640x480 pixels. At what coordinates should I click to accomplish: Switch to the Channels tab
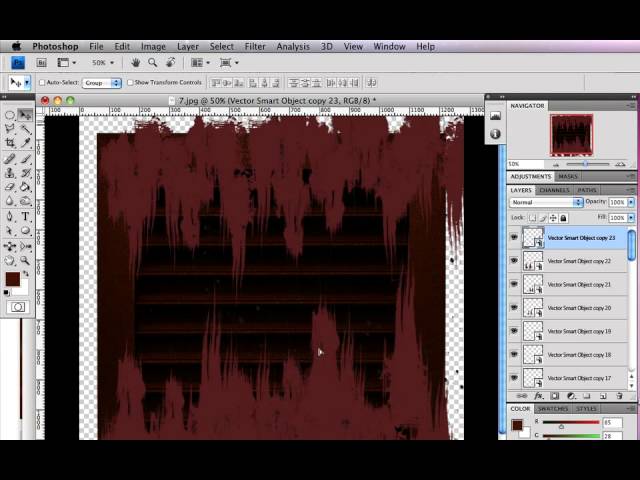coord(554,190)
